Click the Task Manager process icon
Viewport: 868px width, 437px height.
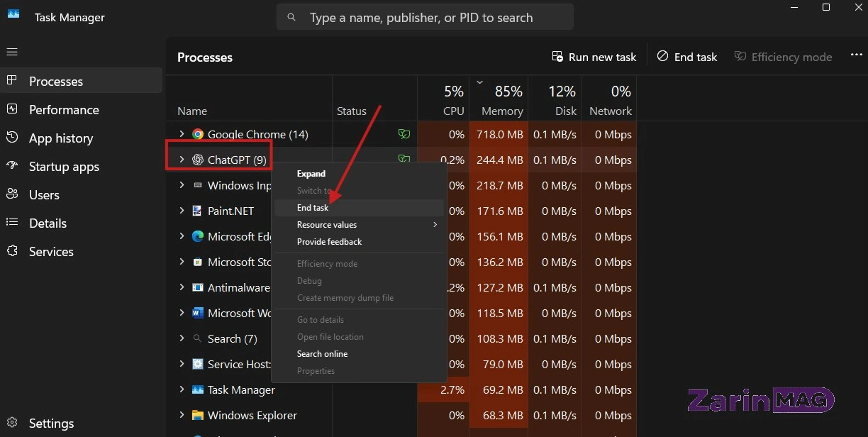(198, 389)
